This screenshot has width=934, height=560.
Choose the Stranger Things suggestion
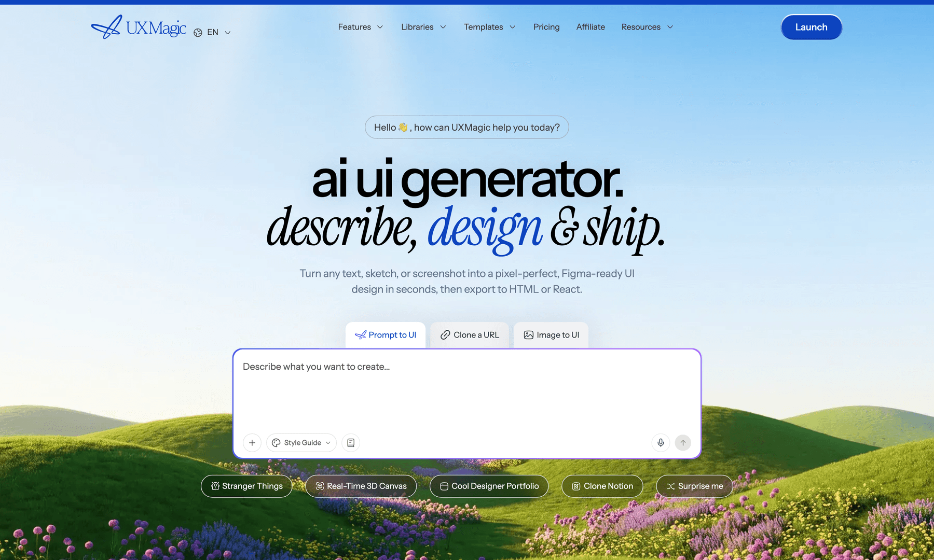pos(246,486)
